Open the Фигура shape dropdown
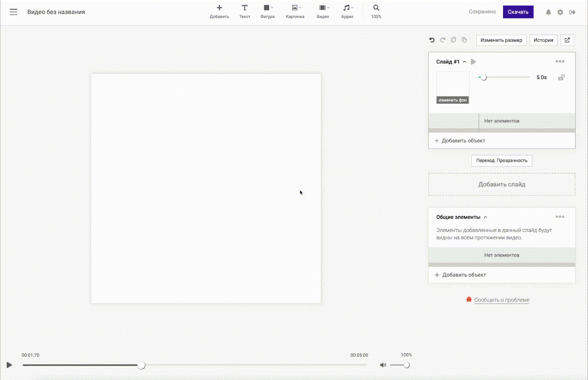Image resolution: width=588 pixels, height=380 pixels. (x=268, y=11)
